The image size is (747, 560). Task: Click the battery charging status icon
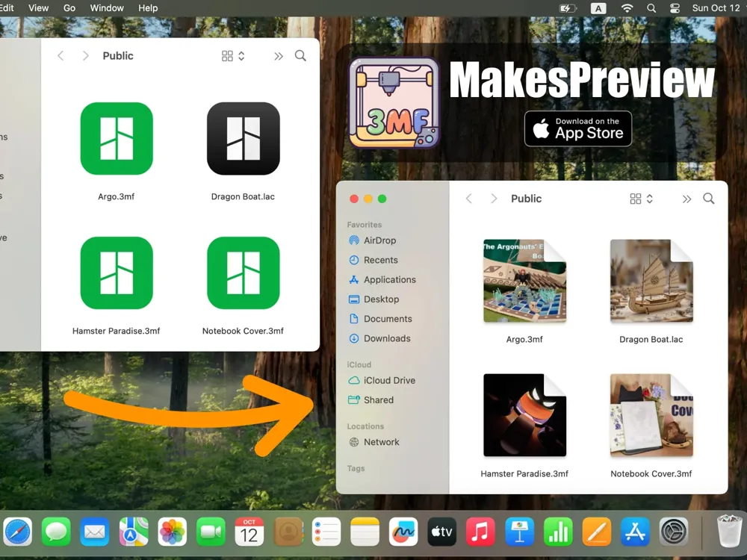(568, 8)
